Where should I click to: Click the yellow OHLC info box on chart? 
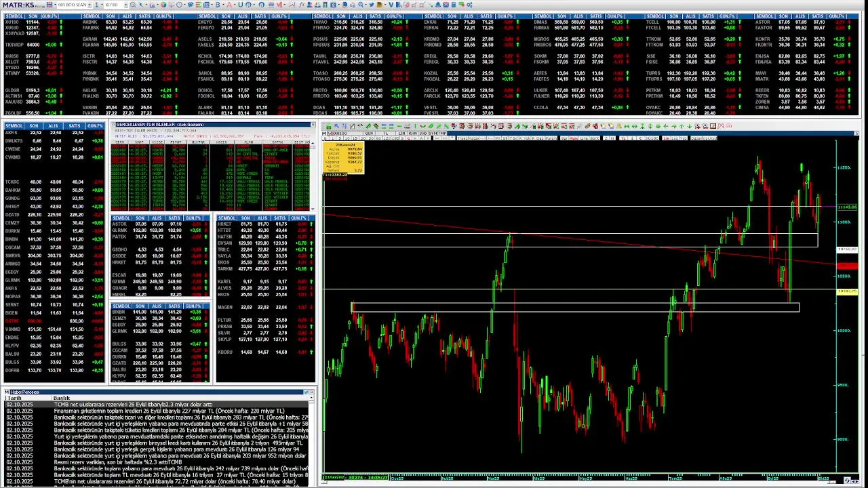tap(344, 157)
